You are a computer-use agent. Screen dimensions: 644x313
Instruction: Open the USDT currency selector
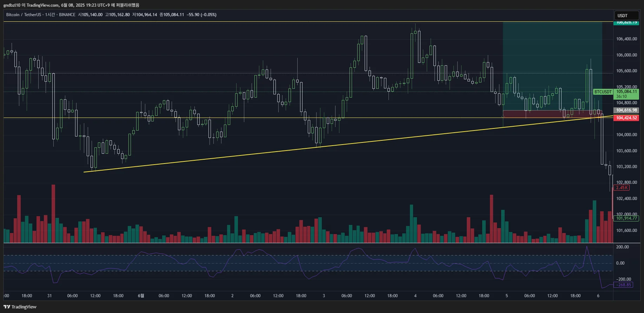click(x=626, y=15)
